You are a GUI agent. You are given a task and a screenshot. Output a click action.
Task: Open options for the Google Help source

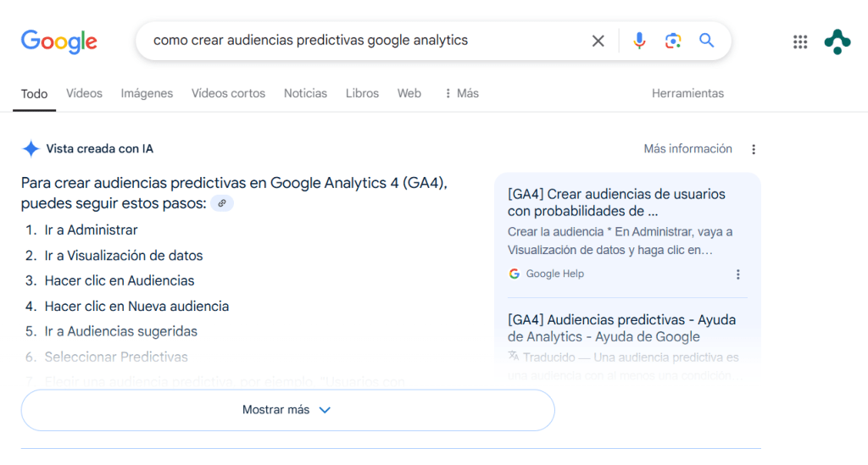[737, 274]
